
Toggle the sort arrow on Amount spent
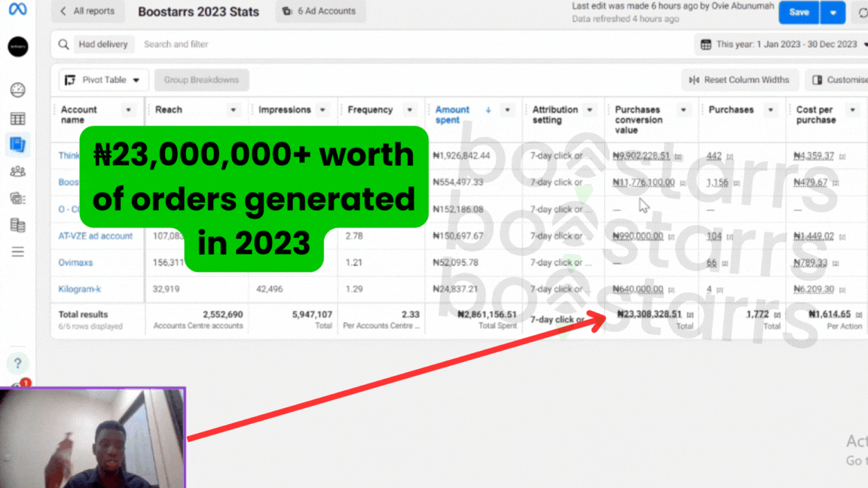[x=488, y=110]
